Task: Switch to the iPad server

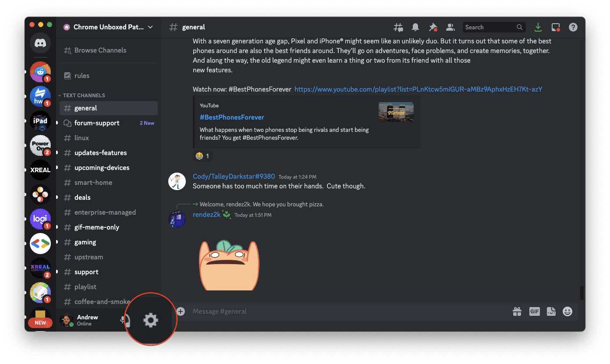Action: [40, 121]
